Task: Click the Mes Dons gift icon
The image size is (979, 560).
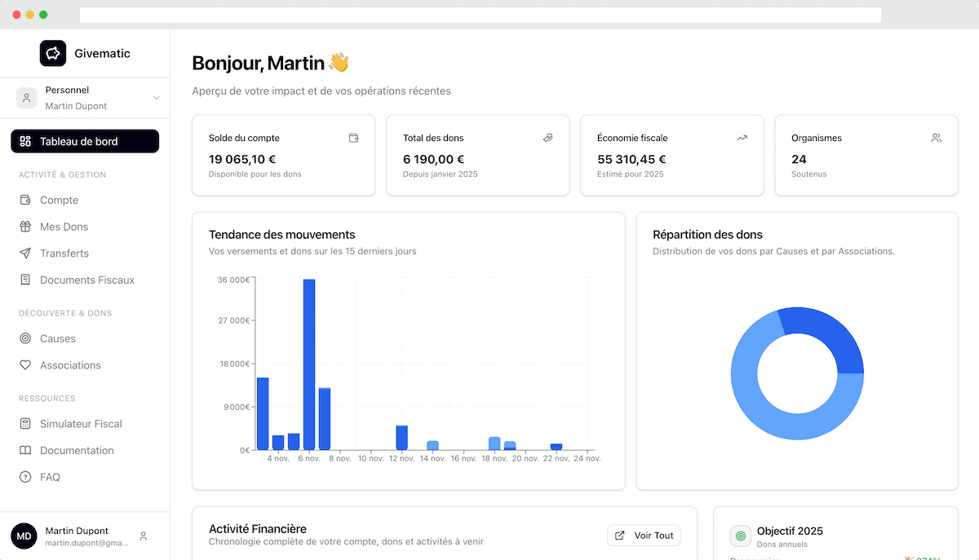Action: [x=27, y=227]
